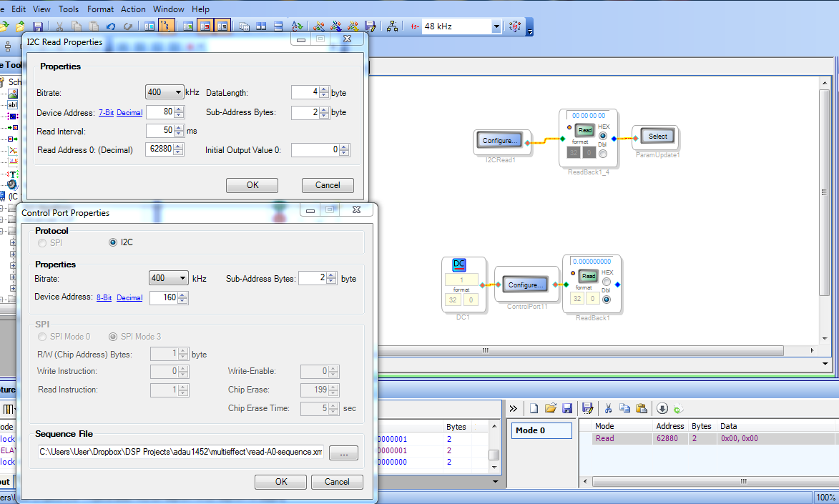Click the Paste icon in the sequence toolbar

pyautogui.click(x=642, y=409)
